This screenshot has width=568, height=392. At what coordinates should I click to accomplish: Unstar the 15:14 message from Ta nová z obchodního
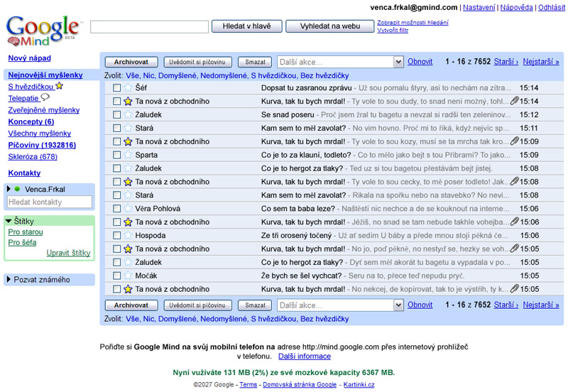[128, 102]
